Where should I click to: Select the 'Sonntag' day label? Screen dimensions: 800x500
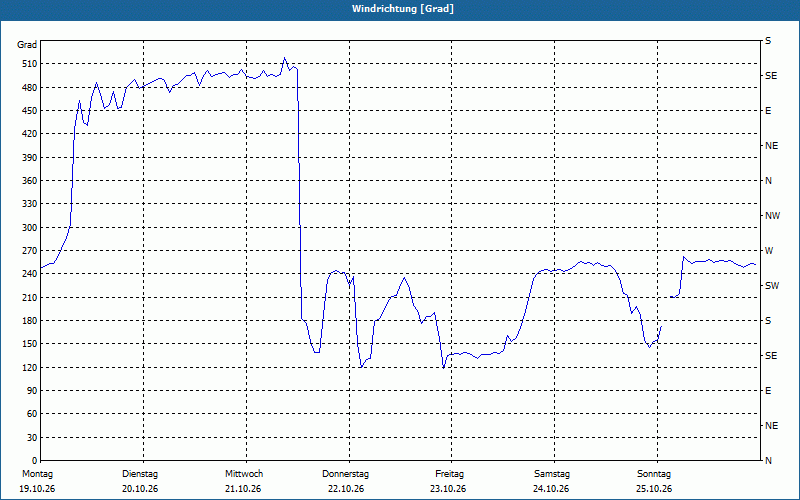tap(654, 474)
